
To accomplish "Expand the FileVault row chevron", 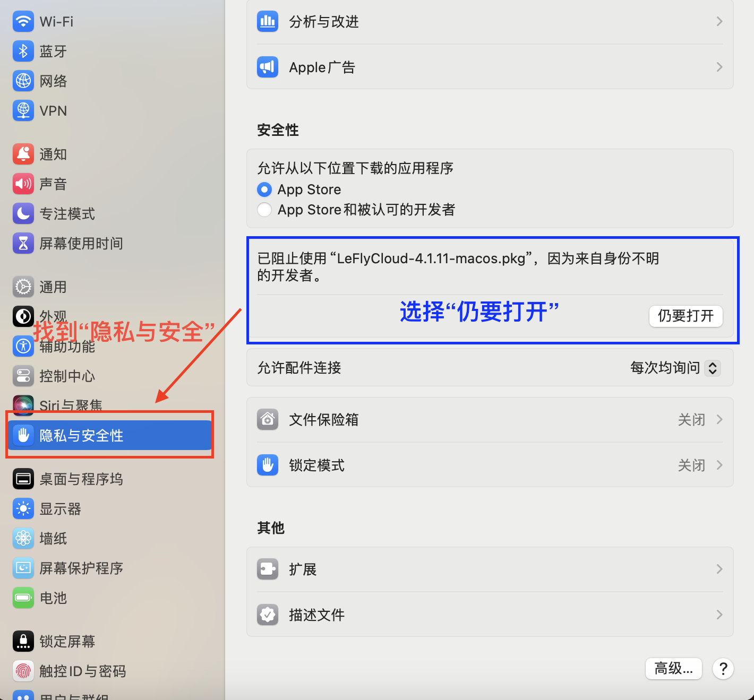I will pos(719,420).
